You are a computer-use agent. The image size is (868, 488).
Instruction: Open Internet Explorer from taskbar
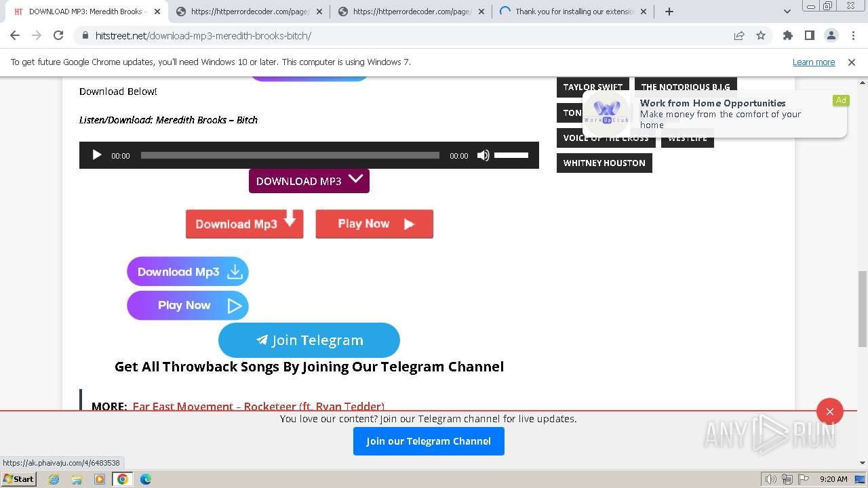(x=54, y=479)
